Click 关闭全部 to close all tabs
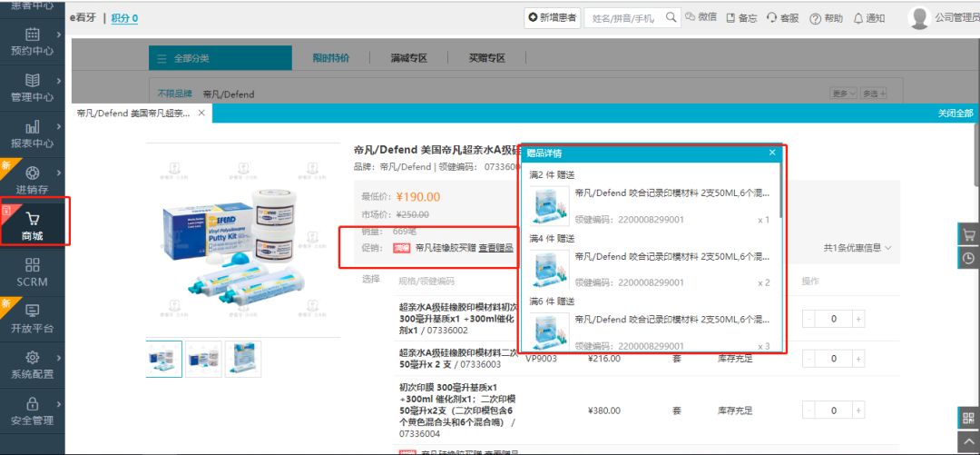The width and height of the screenshot is (980, 455). pos(955,114)
